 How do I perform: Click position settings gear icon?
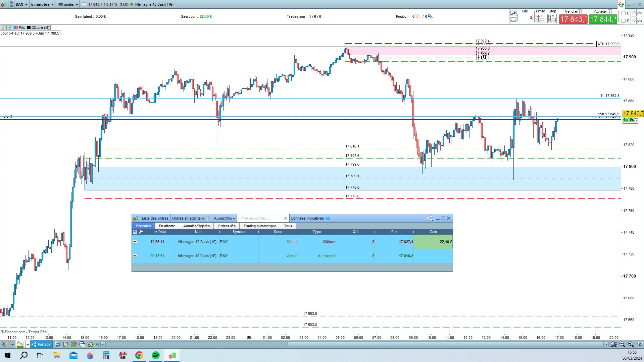[430, 16]
